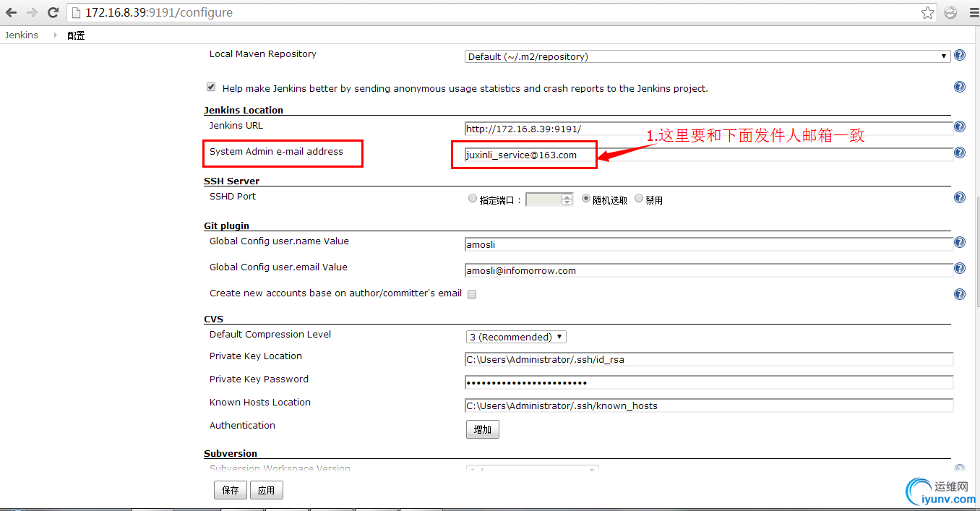This screenshot has width=980, height=511.
Task: Click the Subversion section heading
Action: 231,453
